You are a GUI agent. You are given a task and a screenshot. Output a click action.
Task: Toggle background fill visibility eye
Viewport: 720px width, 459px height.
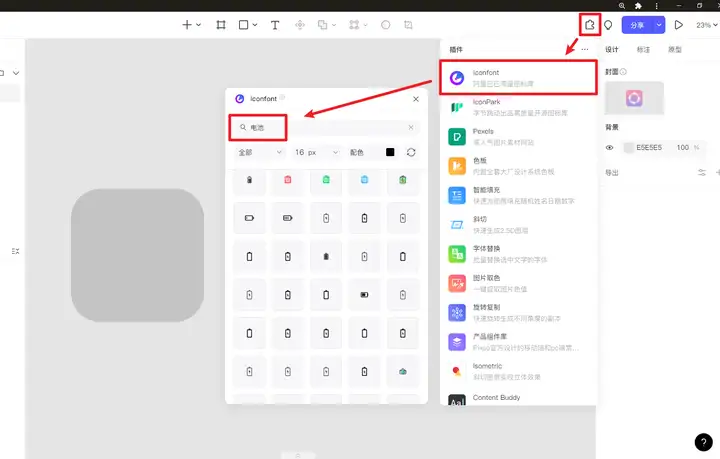pos(609,147)
